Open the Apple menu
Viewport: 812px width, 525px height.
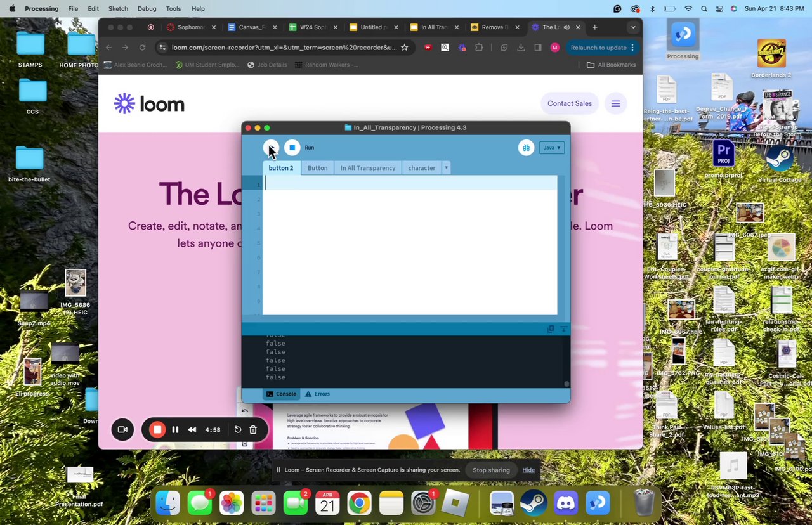pos(11,9)
